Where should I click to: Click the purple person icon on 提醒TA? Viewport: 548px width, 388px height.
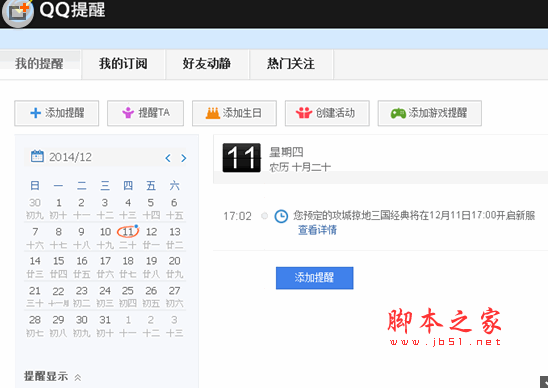[x=128, y=113]
